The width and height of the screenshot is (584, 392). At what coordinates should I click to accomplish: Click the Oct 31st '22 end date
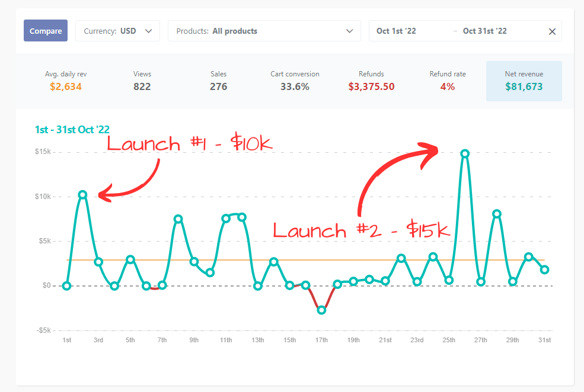pos(484,31)
